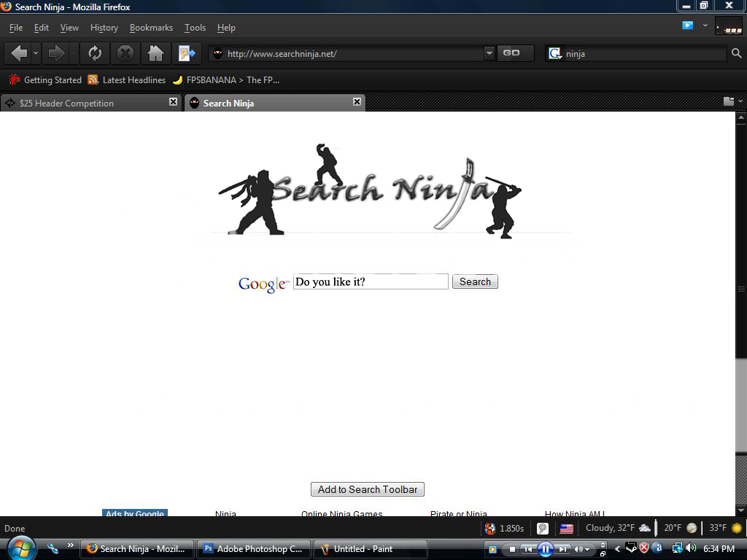Open the FPSBANANA bookmark

point(226,80)
